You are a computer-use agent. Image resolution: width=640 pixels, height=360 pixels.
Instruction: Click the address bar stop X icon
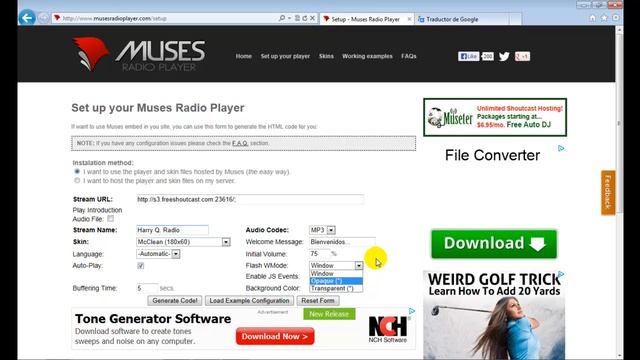312,18
